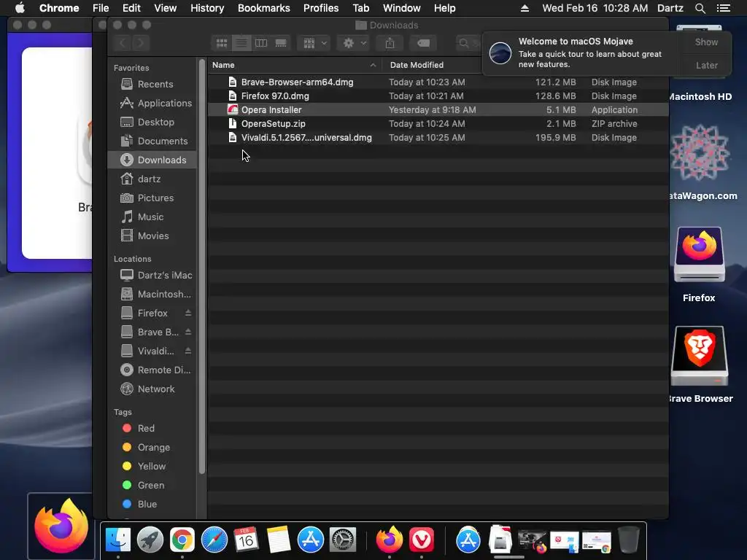747x560 pixels.
Task: Open Vivaldi from the Dock
Action: (422, 540)
